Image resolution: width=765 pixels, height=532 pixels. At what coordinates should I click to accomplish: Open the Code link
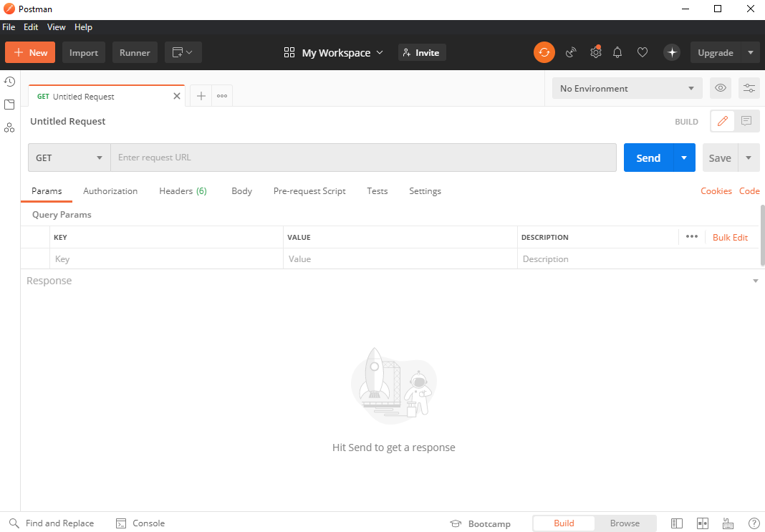pos(749,190)
